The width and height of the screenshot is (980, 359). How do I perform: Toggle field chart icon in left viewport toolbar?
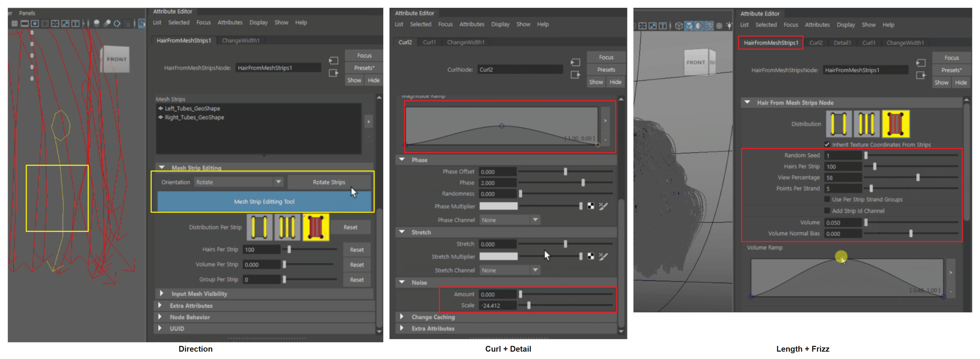click(x=55, y=24)
